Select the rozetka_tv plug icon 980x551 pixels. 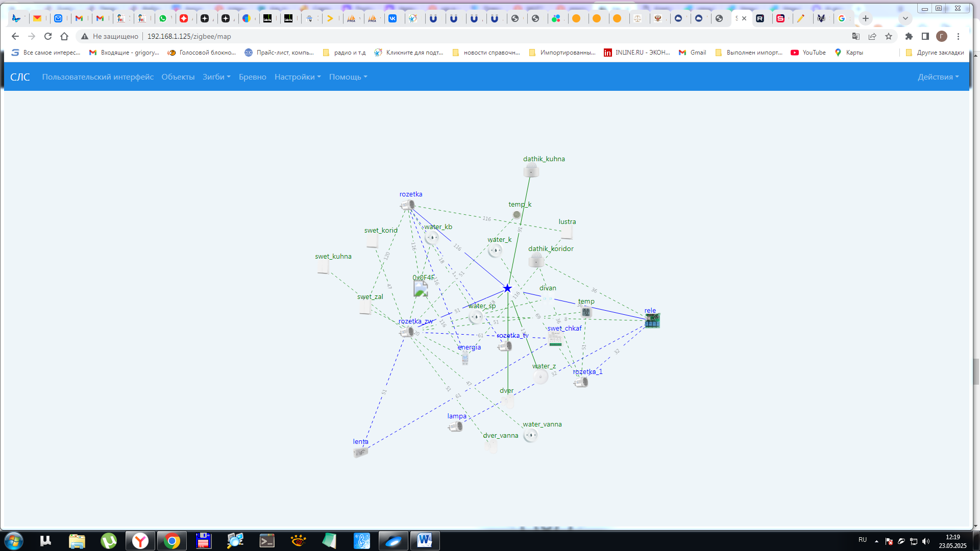coord(505,346)
